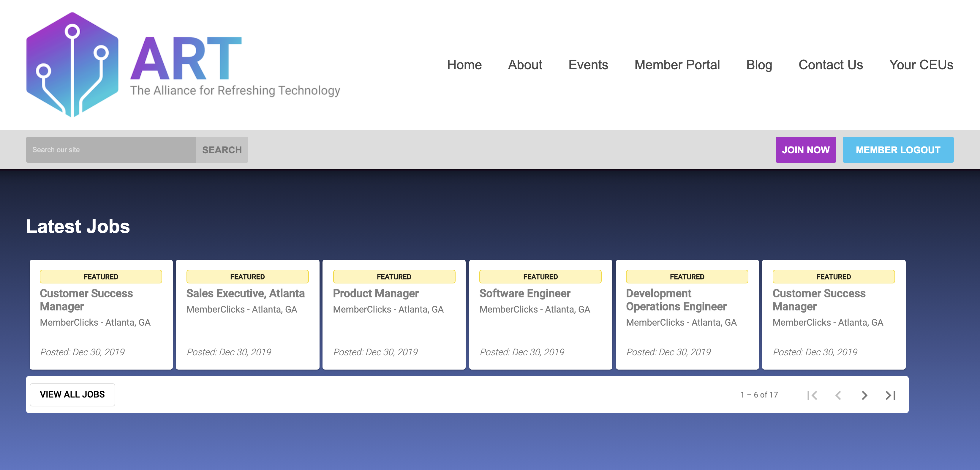Click 'MemberClicks - Atlanta, GA' under Development Operations Engineer
The width and height of the screenshot is (980, 470).
pyautogui.click(x=681, y=322)
